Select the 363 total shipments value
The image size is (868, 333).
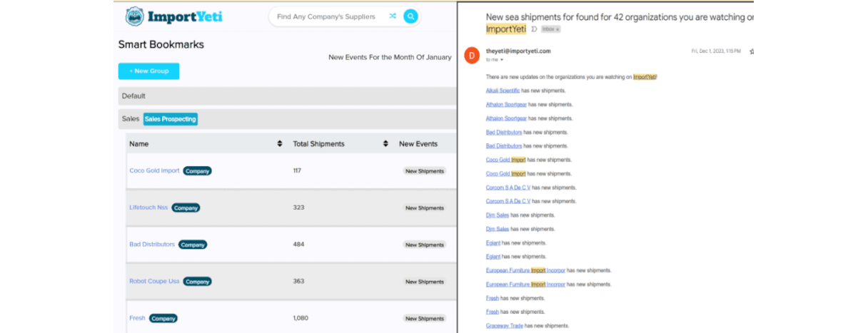(298, 282)
